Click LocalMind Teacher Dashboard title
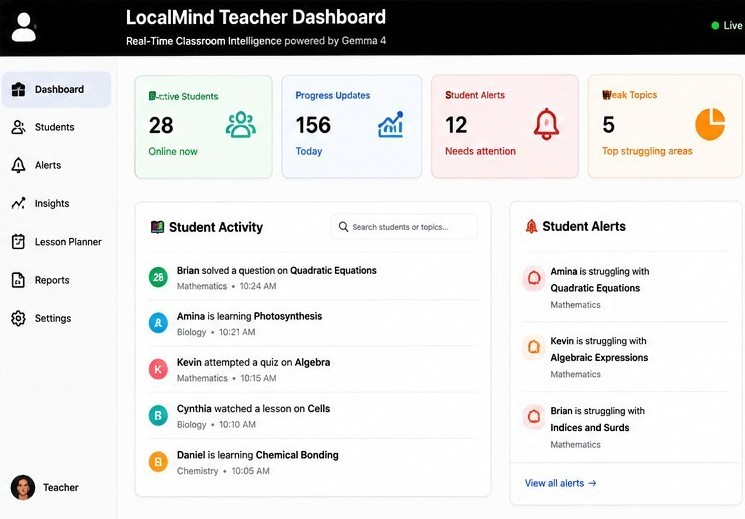Screen dimensions: 745x519 [256, 17]
